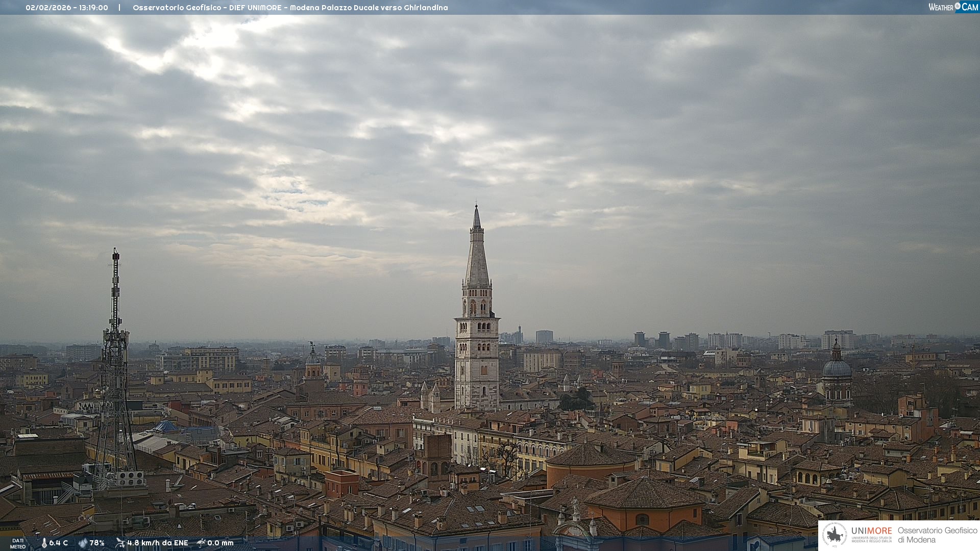Screen dimensions: 980x551
Task: Click the wind anemometer icon
Action: tap(120, 543)
